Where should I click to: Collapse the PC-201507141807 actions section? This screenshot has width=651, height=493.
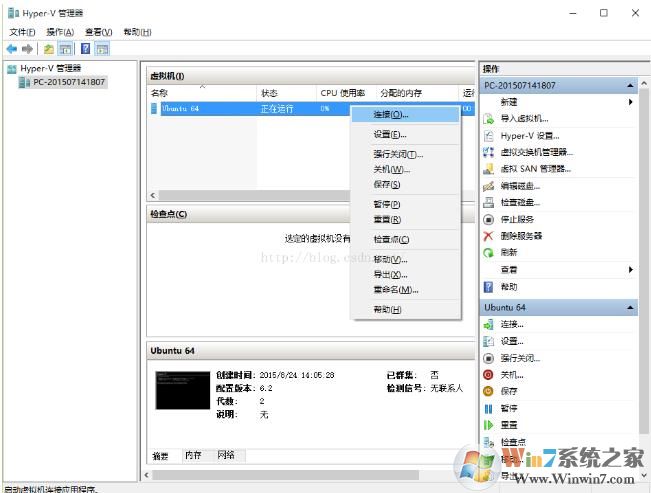click(x=630, y=86)
